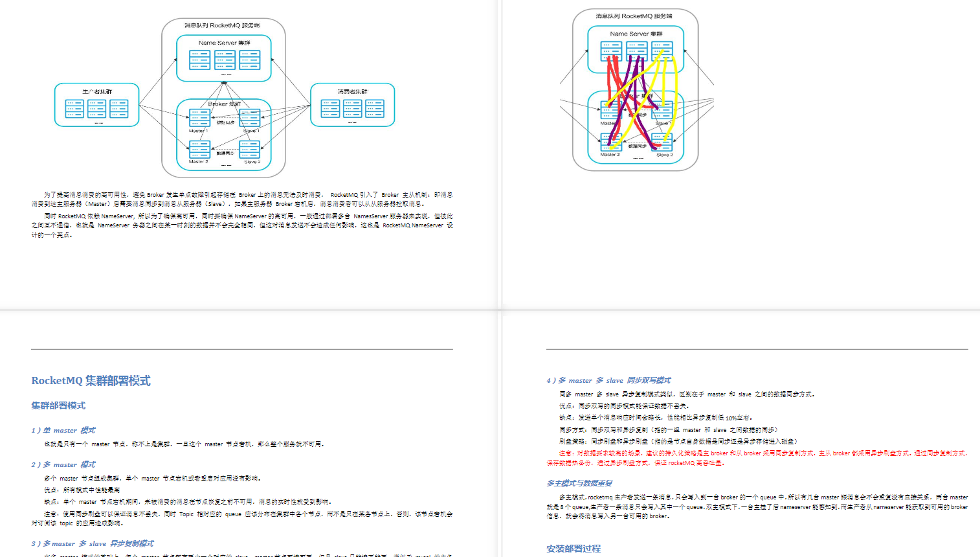Select rightmost server icon in 消费者集群 box
The width and height of the screenshot is (980, 557).
coord(375,108)
